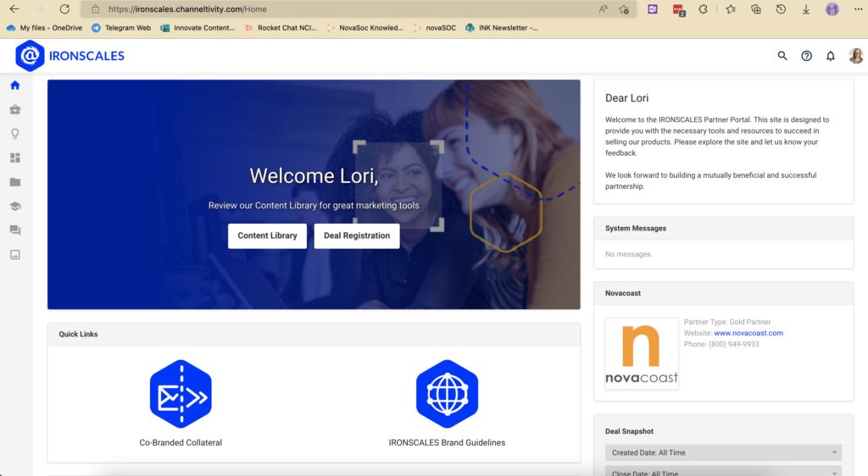Click the Co-Branded Collateral label
The width and height of the screenshot is (868, 476).
(x=181, y=442)
